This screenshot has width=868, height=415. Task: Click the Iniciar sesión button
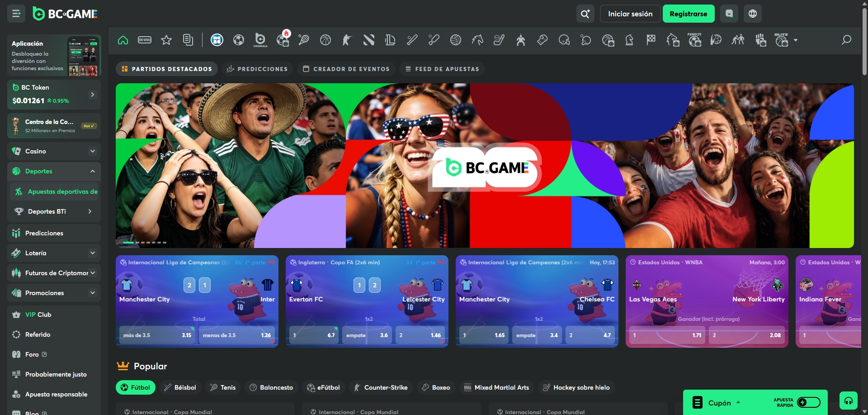coord(630,14)
